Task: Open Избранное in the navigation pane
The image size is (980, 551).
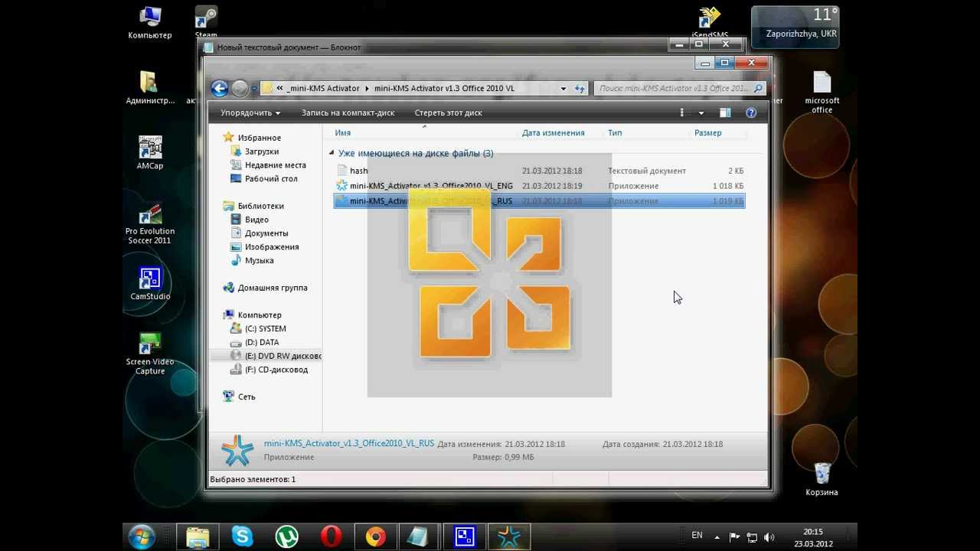Action: pos(259,138)
